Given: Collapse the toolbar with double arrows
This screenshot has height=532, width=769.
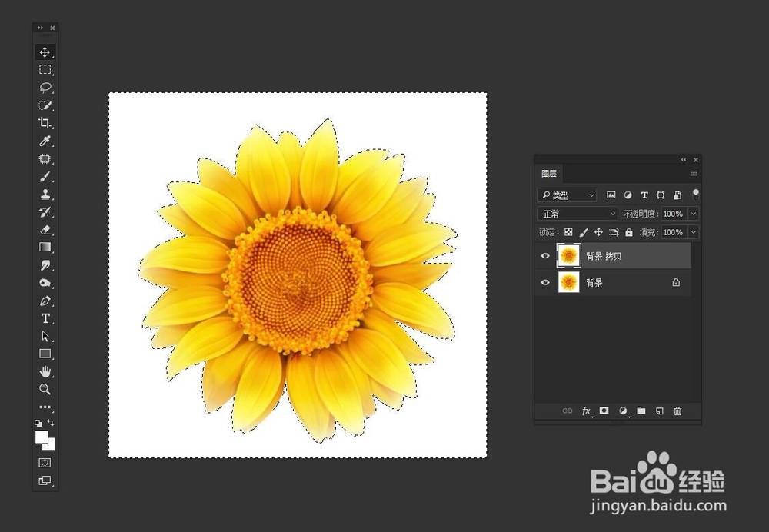Looking at the screenshot, I should [40, 28].
